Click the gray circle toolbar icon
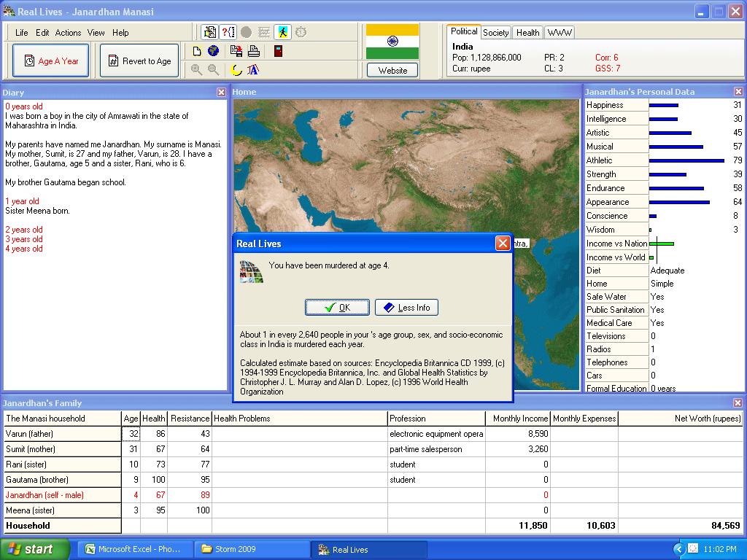 [247, 32]
